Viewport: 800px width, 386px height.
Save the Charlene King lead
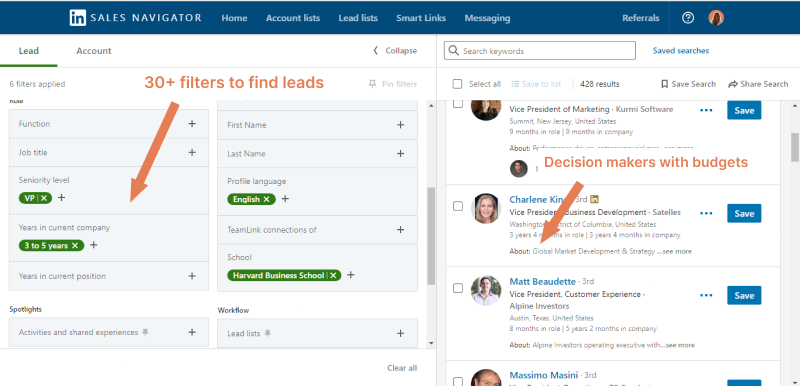[x=744, y=213]
